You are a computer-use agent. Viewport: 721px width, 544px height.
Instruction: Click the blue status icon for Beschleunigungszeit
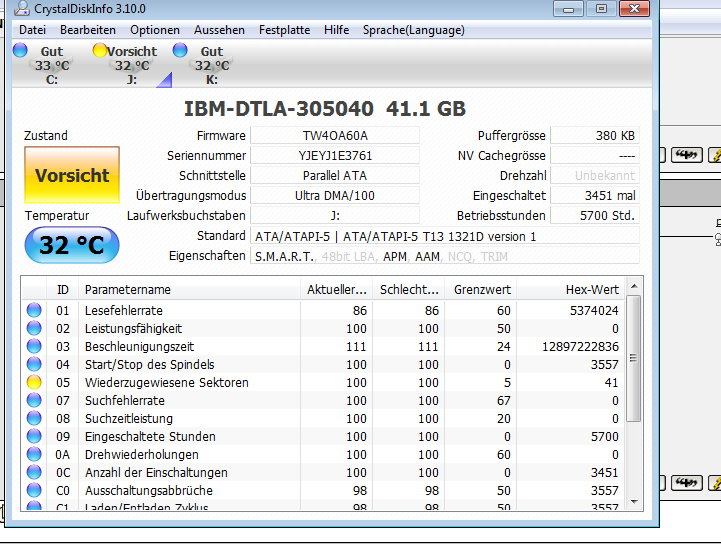coord(34,346)
